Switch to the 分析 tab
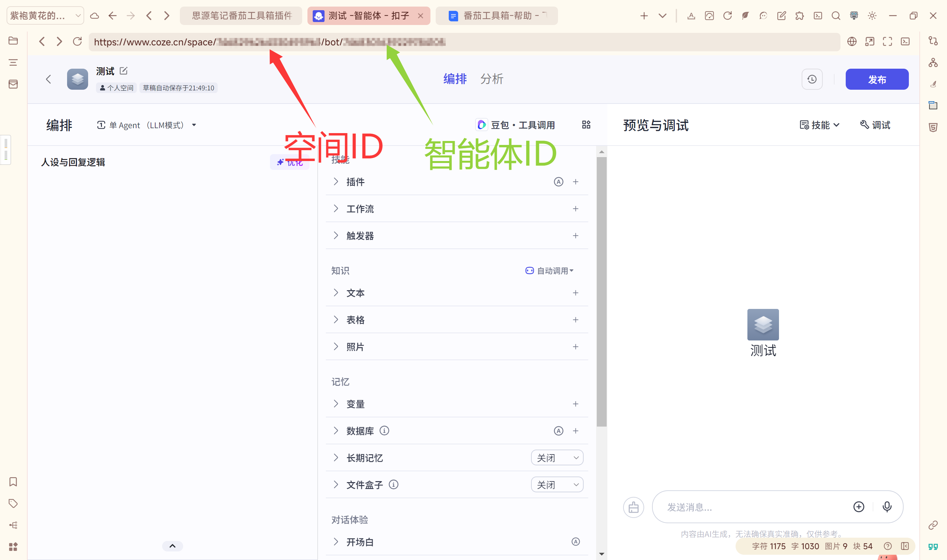The height and width of the screenshot is (560, 947). click(x=492, y=79)
